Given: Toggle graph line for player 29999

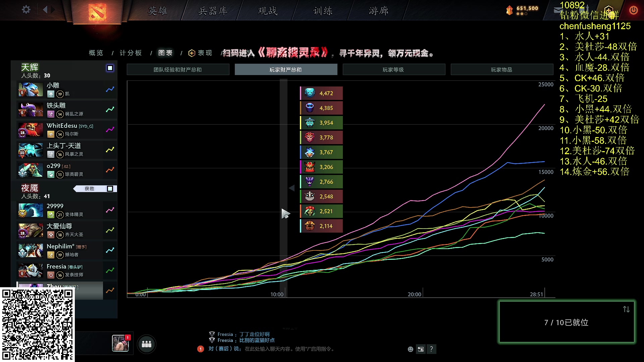Looking at the screenshot, I should [x=110, y=210].
